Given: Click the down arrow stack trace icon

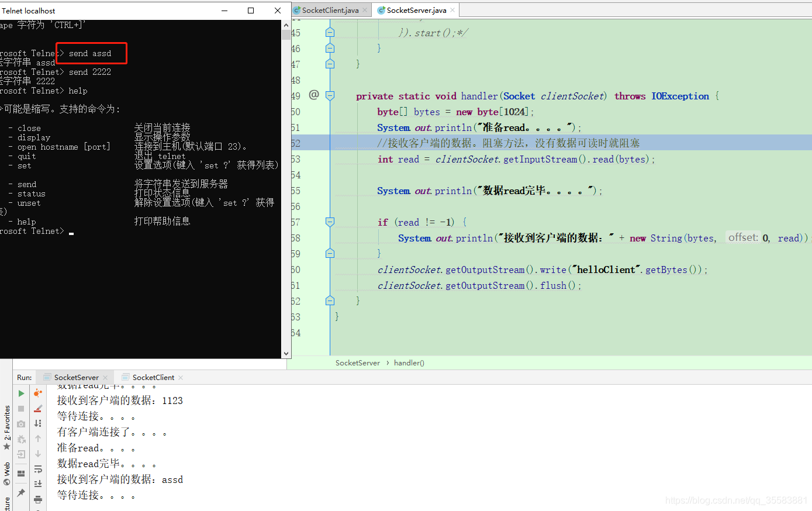Looking at the screenshot, I should (x=38, y=454).
